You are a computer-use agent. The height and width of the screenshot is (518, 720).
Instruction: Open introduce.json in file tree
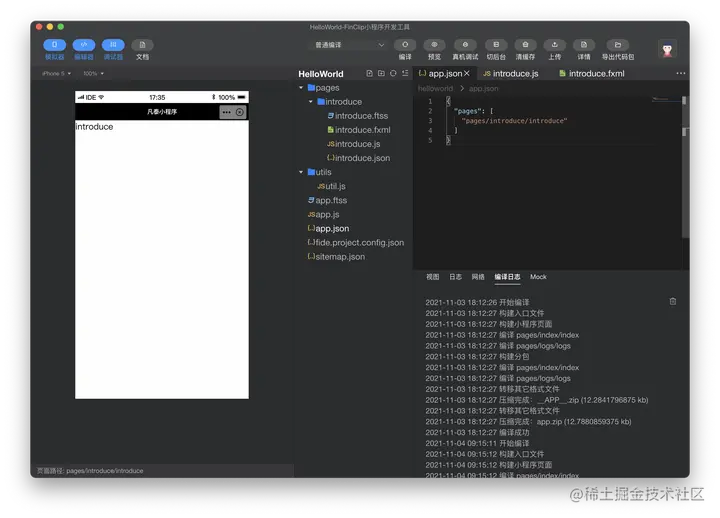(x=359, y=158)
